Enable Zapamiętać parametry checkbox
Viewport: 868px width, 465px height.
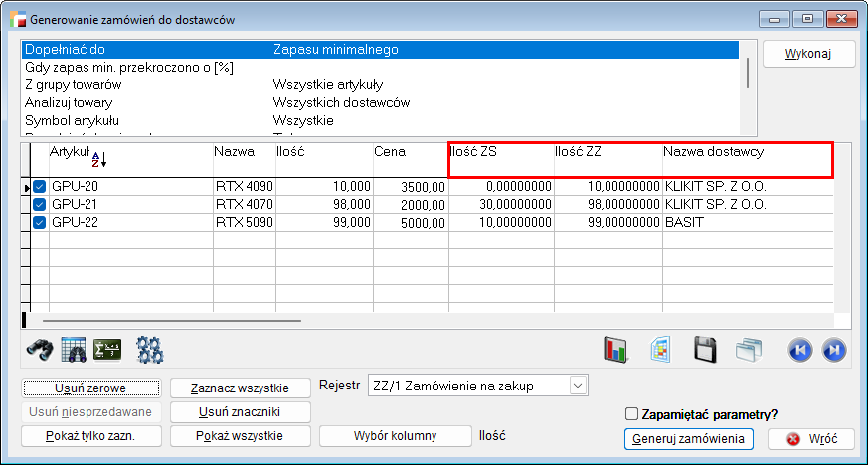click(x=630, y=414)
